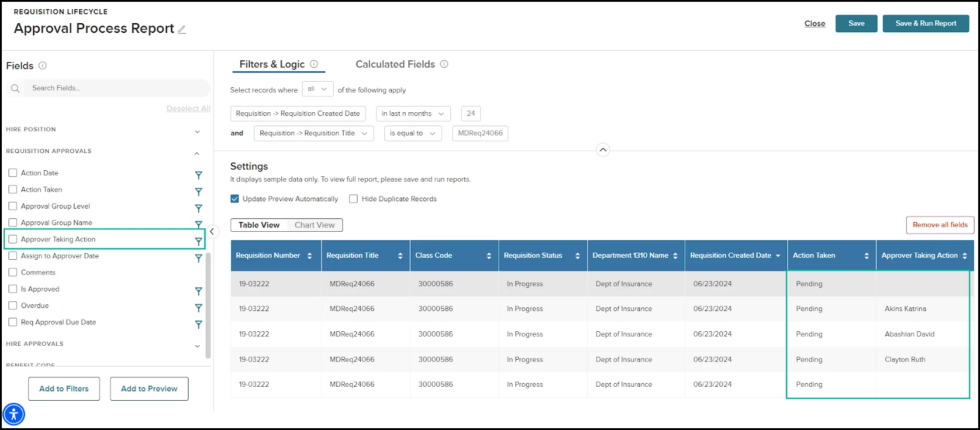Click the info icon next to Fields

(43, 65)
